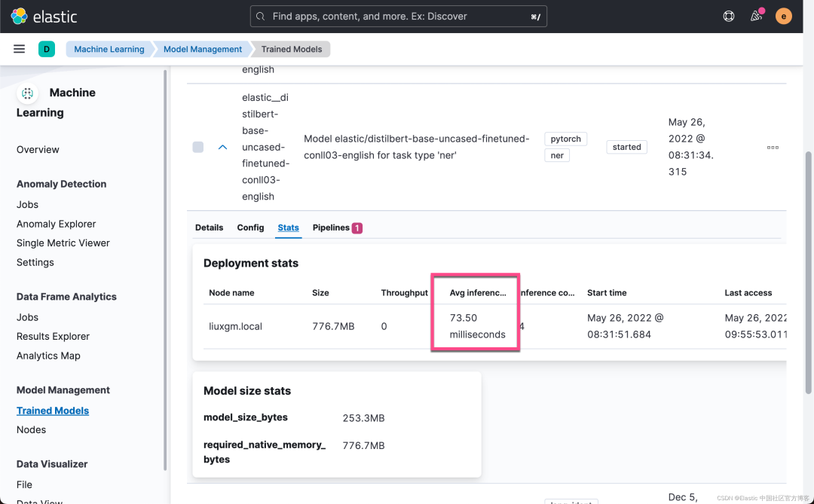Image resolution: width=814 pixels, height=504 pixels.
Task: Click the Elastic logo
Action: coord(44,16)
